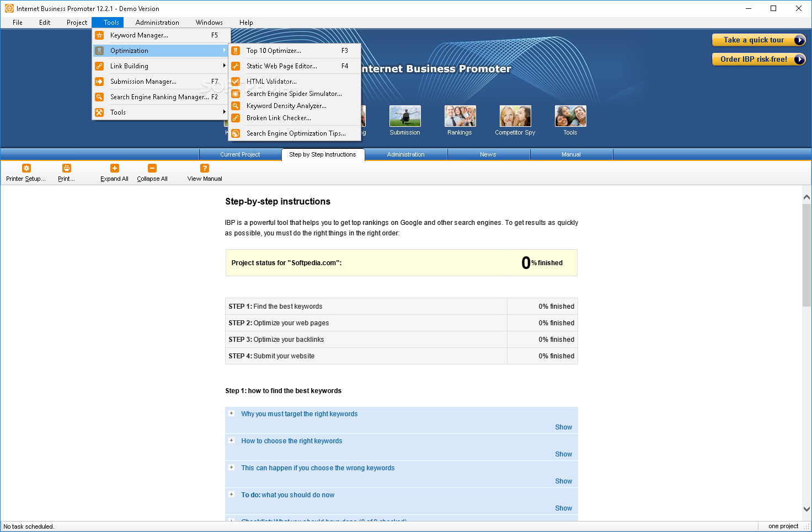Click 'one project' in the status bar
The image size is (812, 532).
pyautogui.click(x=783, y=526)
